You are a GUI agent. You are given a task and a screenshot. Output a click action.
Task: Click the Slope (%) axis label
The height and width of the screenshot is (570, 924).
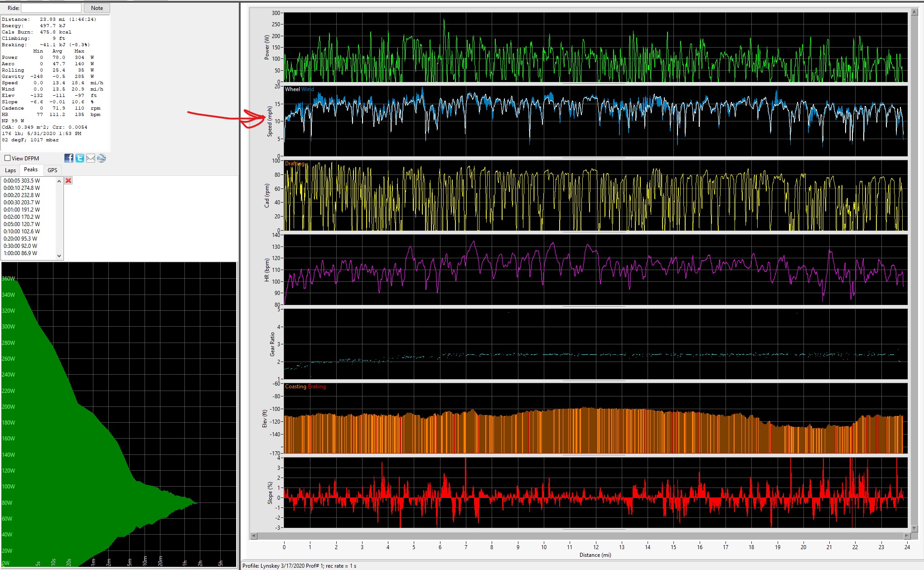point(270,493)
